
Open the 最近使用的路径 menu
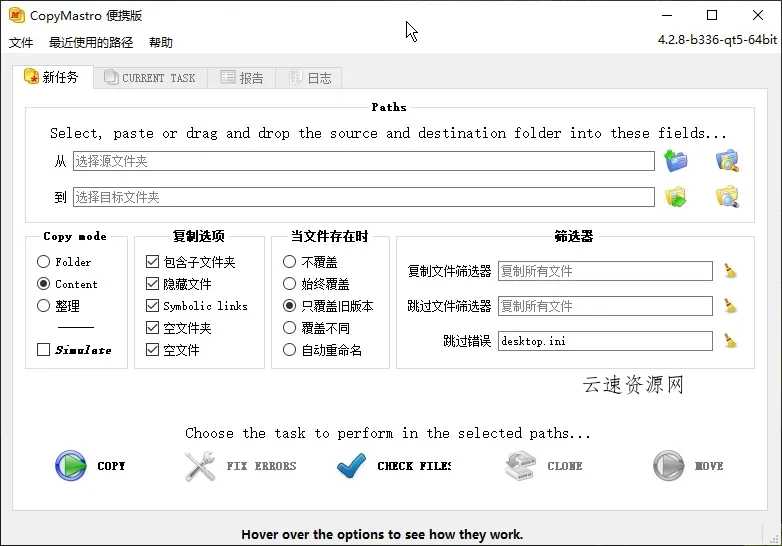point(91,42)
